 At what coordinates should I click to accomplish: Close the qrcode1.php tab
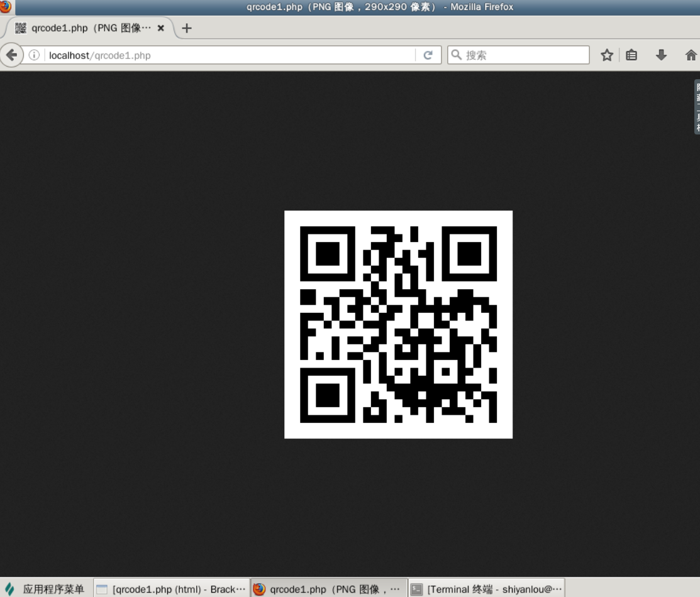(161, 28)
